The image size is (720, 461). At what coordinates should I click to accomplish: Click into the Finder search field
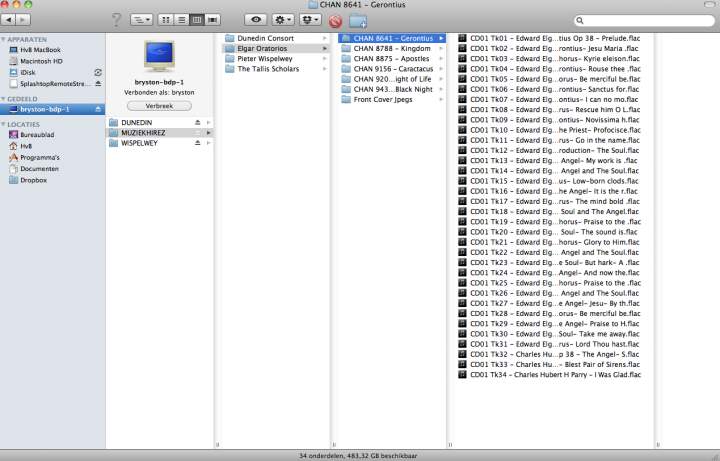tap(644, 20)
